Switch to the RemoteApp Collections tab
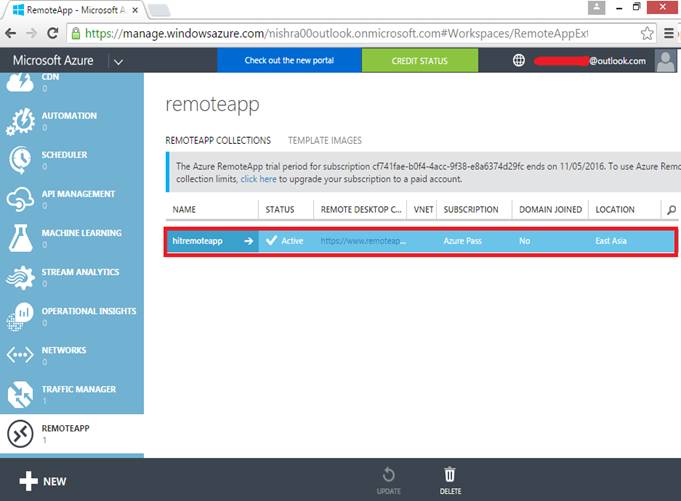 tap(218, 140)
